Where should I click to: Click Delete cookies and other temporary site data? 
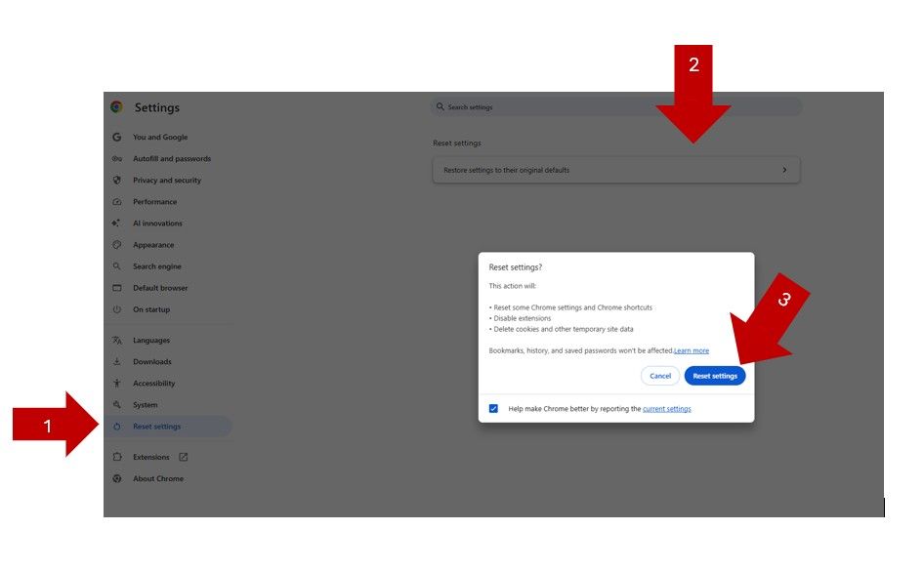564,329
